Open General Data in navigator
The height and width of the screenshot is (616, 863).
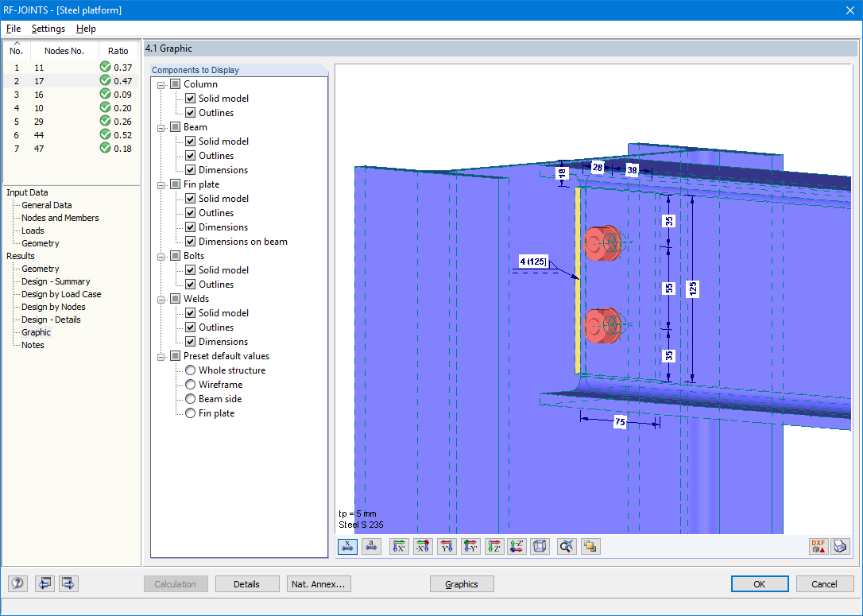47,205
